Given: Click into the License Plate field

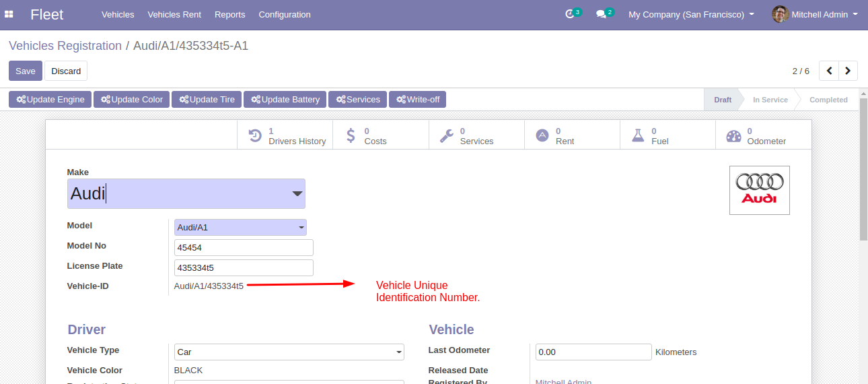Looking at the screenshot, I should (x=244, y=268).
